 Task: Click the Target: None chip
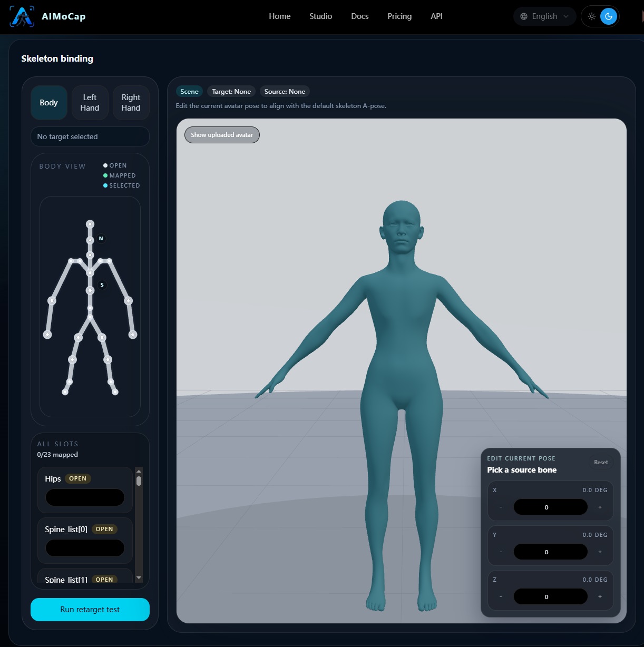click(231, 92)
